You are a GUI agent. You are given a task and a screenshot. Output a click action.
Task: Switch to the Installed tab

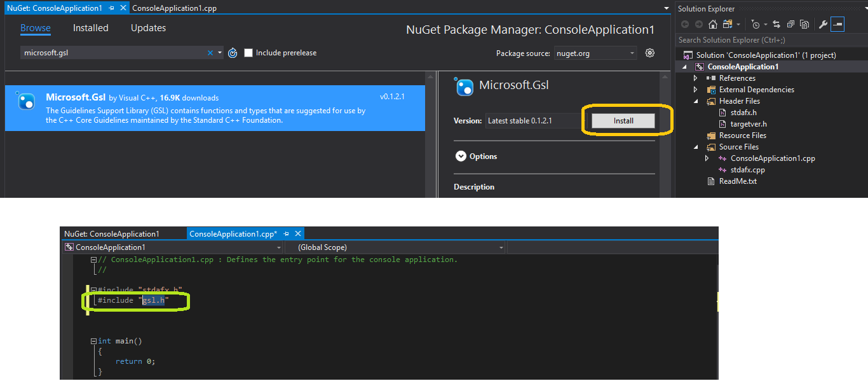90,28
